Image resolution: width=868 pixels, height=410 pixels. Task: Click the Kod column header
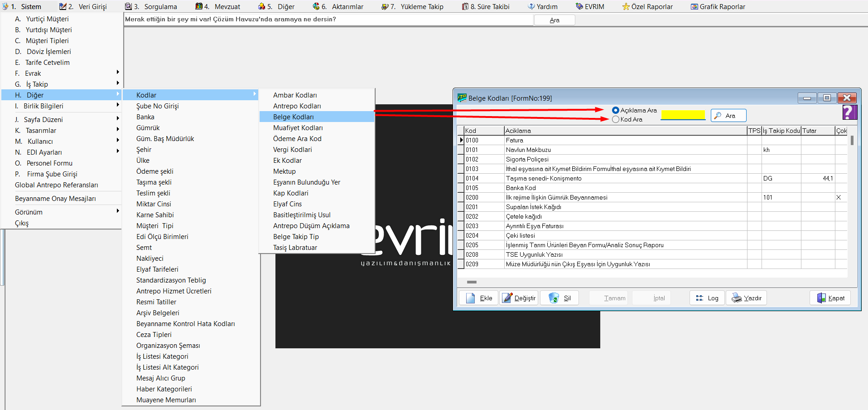tap(484, 131)
